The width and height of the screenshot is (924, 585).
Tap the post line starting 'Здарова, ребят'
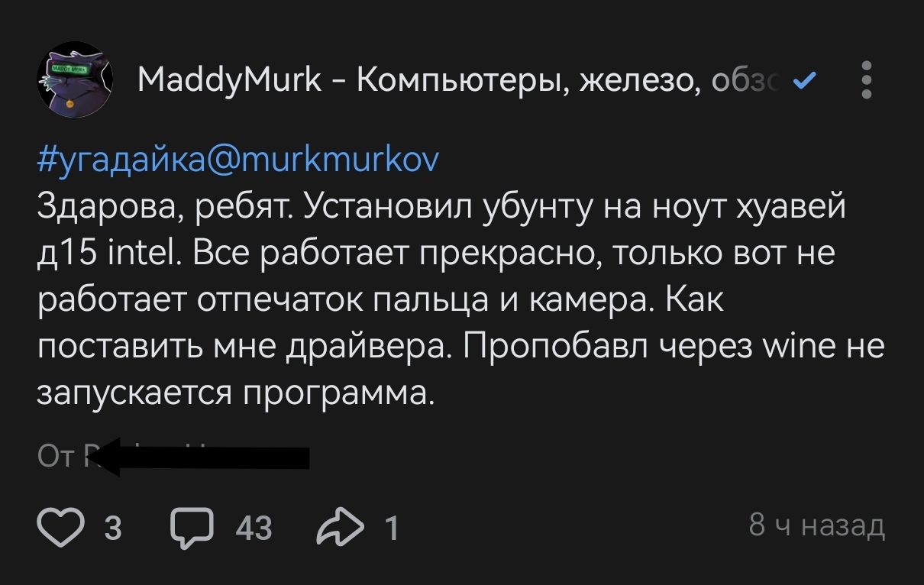pos(442,206)
